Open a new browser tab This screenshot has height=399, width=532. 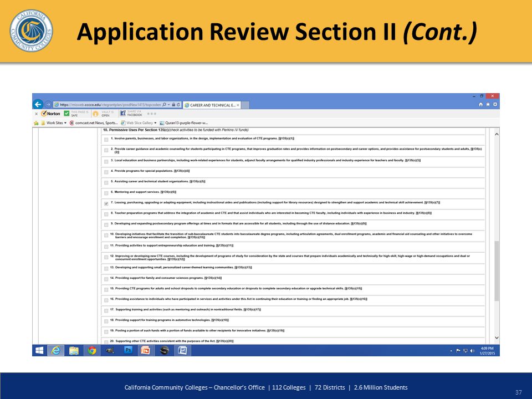coord(245,105)
